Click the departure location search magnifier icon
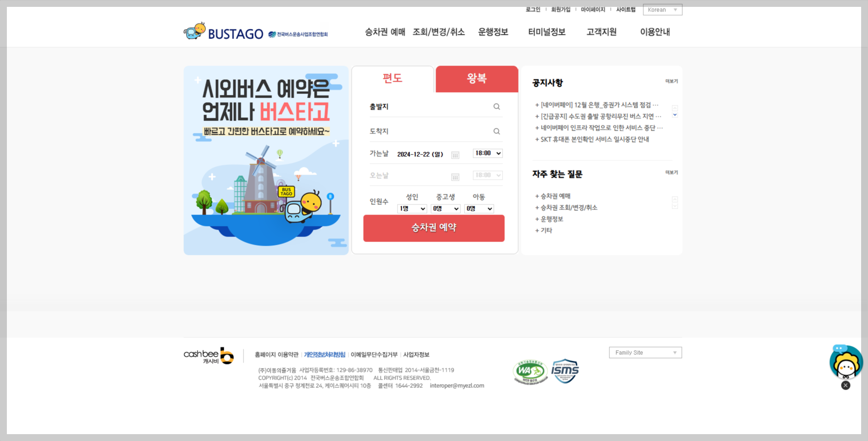Screen dimensions: 868x441 click(497, 106)
